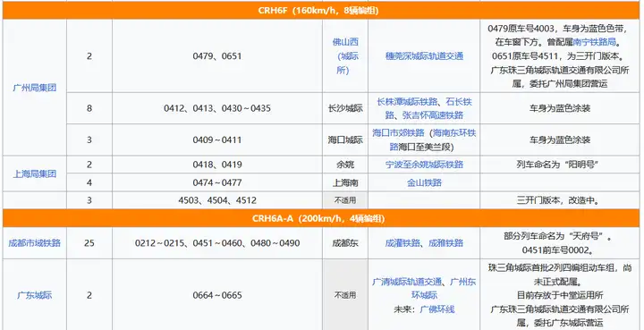Select the cell 4503、4504、4512

(x=217, y=200)
